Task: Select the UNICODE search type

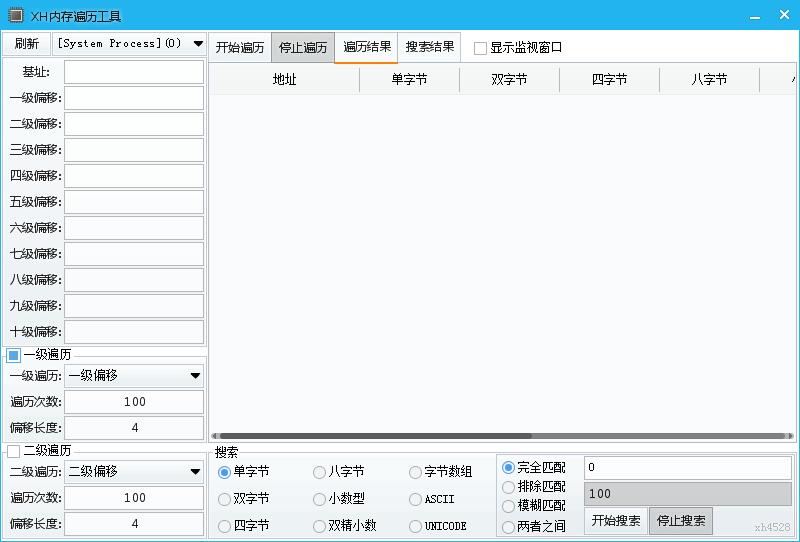Action: (416, 526)
